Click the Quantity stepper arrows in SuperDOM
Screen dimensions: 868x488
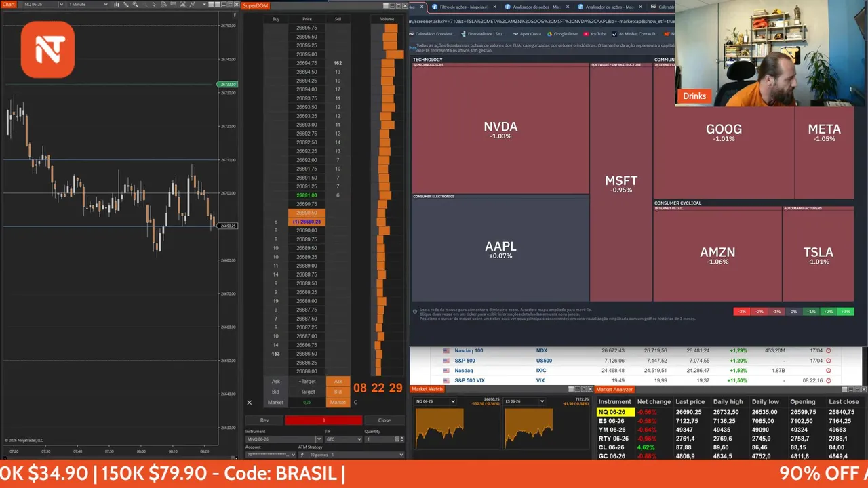[402, 439]
